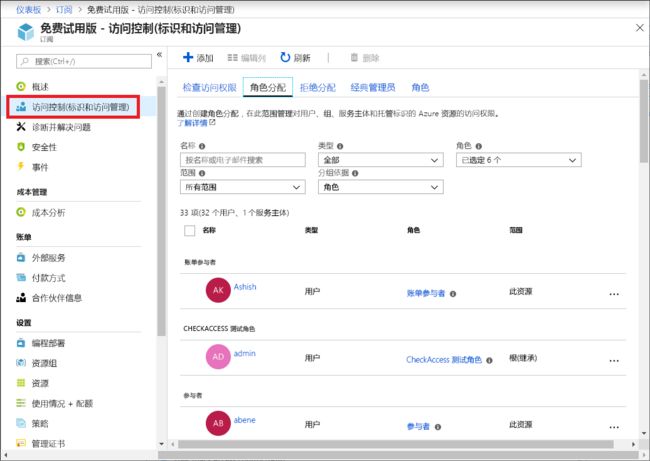The image size is (650, 461).
Task: Open 付款方式 in sidebar
Action: pyautogui.click(x=41, y=278)
